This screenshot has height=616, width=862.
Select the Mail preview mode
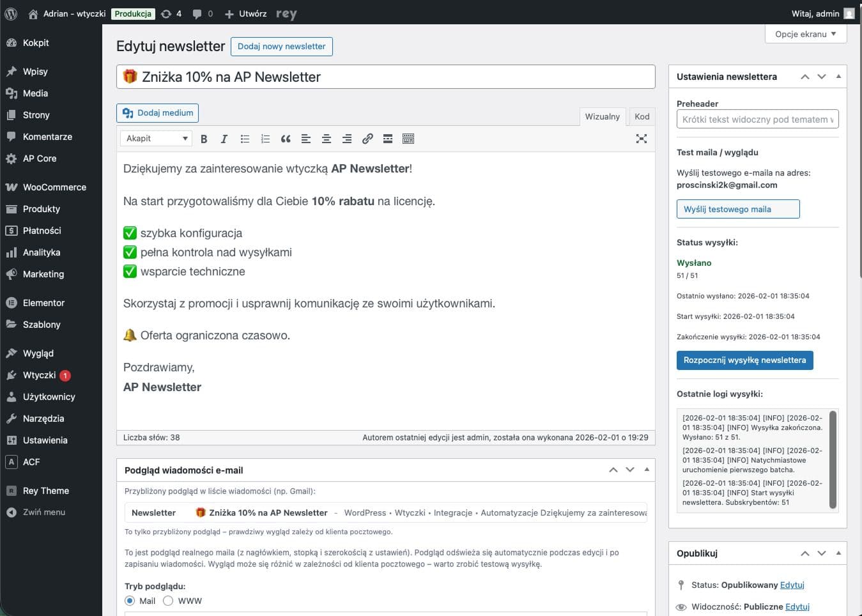pyautogui.click(x=130, y=601)
